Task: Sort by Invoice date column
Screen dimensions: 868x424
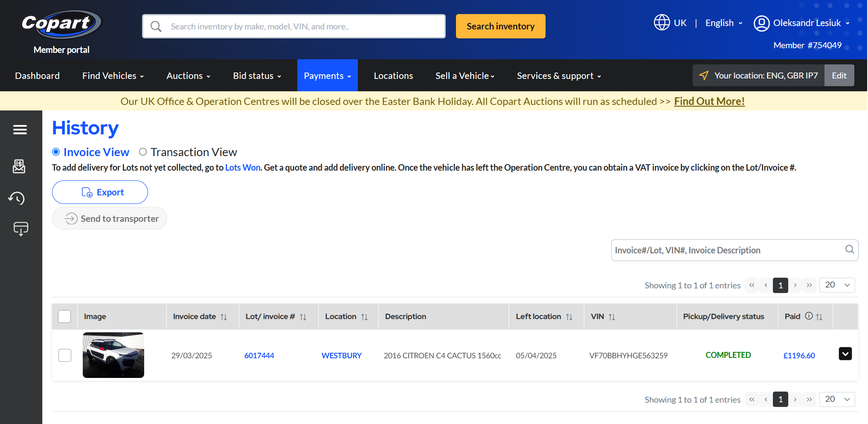Action: [224, 317]
